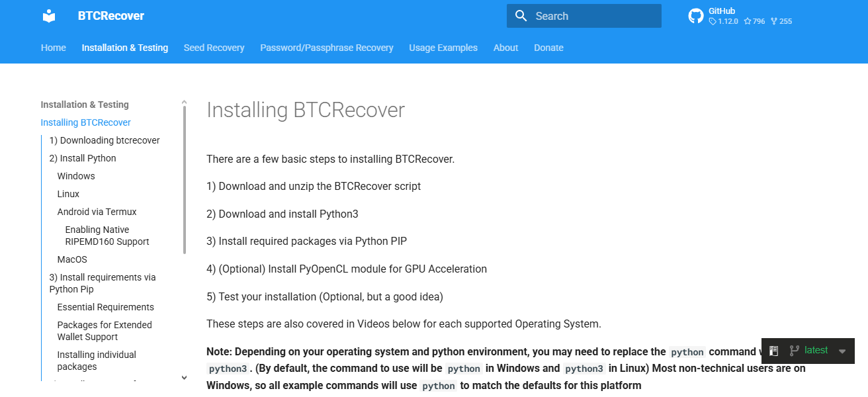Switch to the Seed Recovery tab

coord(214,48)
